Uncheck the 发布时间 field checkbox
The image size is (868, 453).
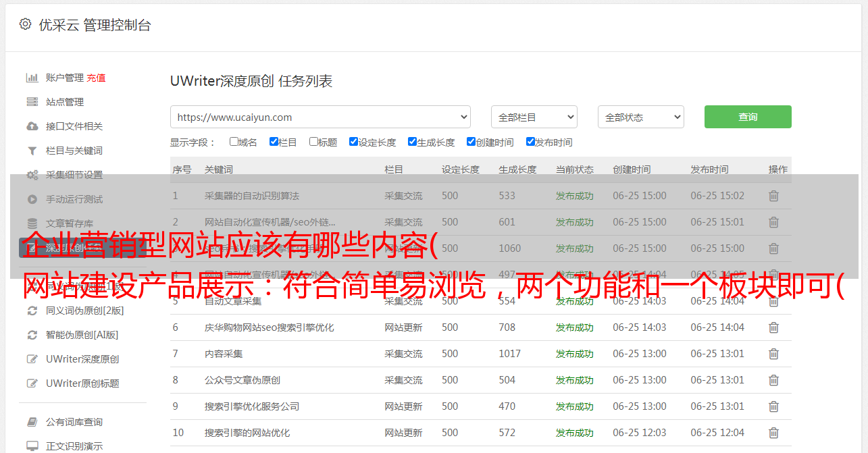click(530, 142)
